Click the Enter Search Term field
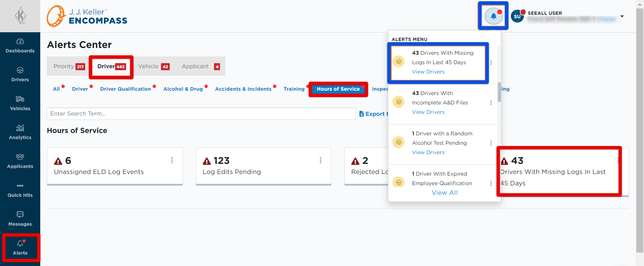Screen dimensions: 644x266 tap(201, 114)
